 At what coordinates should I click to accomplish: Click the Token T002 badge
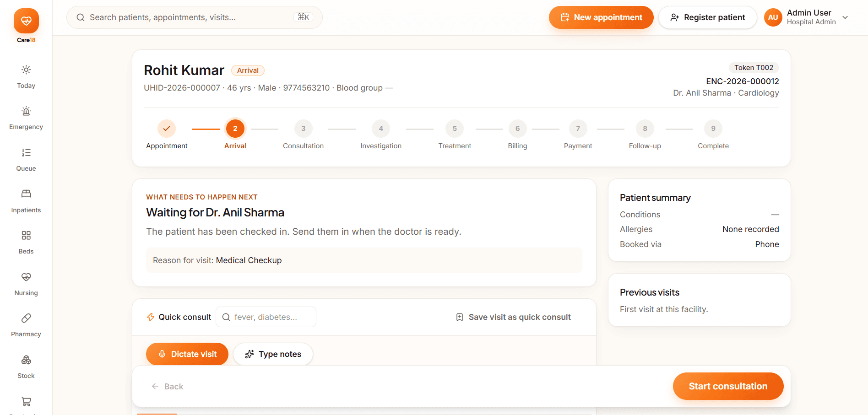pos(754,68)
